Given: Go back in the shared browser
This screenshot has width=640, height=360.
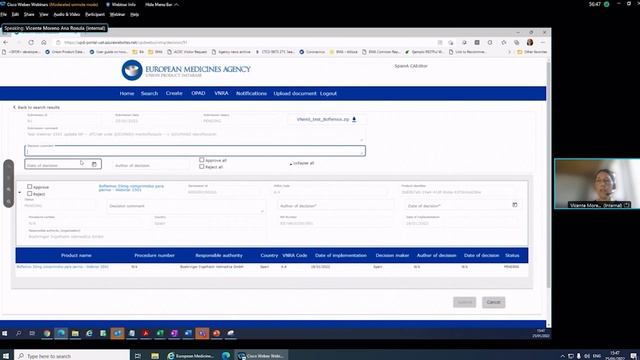Looking at the screenshot, I should point(6,42).
